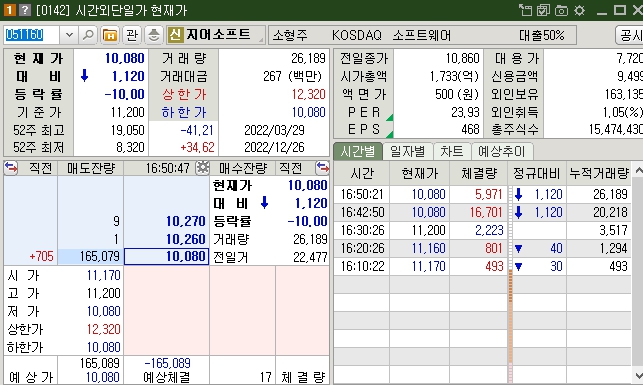Viewport: 643px width, 385px height.
Task: Open order book gear beside 16:50:47
Action: [202, 168]
